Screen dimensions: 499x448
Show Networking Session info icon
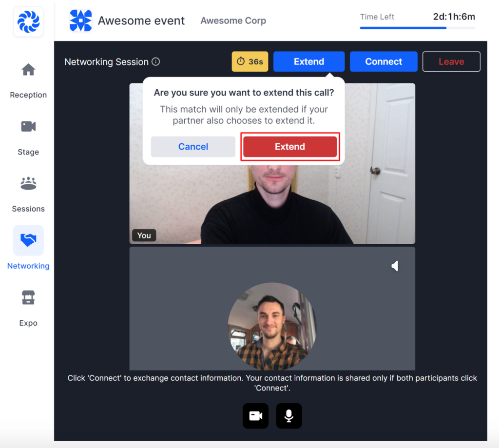coord(155,61)
